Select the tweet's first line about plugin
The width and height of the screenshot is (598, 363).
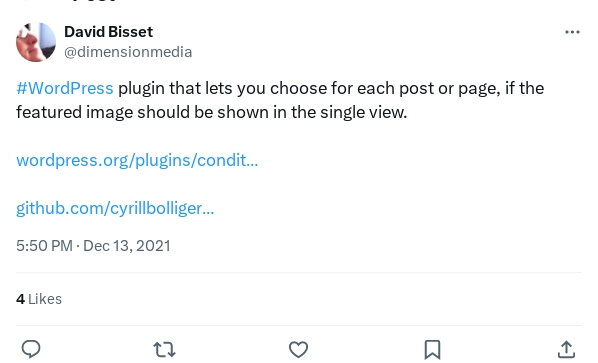[x=280, y=88]
